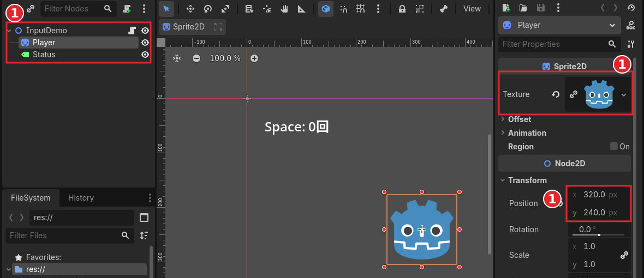Reset zoom via 100.0 % button
The height and width of the screenshot is (278, 644).
pyautogui.click(x=225, y=58)
